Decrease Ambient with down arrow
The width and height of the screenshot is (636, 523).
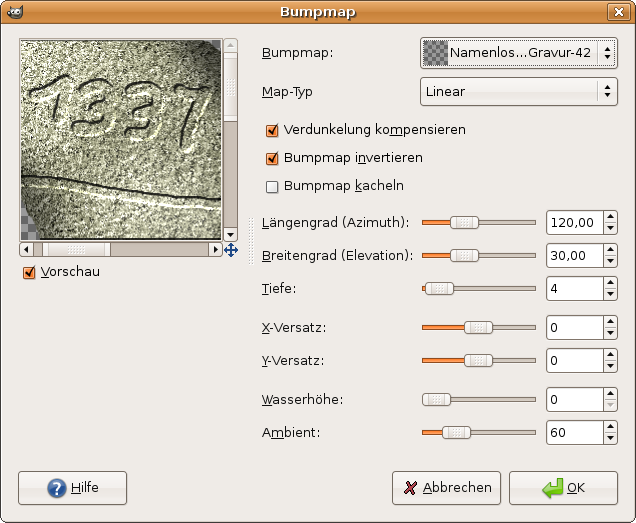click(610, 438)
